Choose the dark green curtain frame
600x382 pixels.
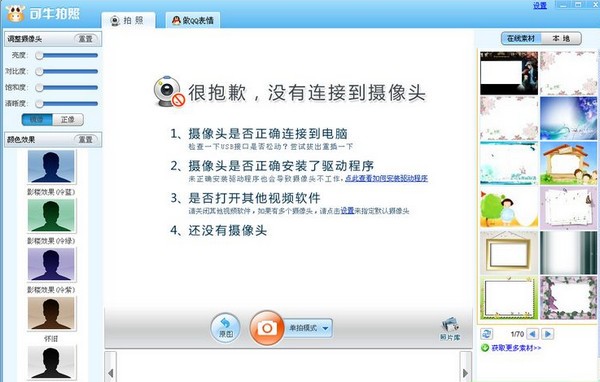coord(569,253)
